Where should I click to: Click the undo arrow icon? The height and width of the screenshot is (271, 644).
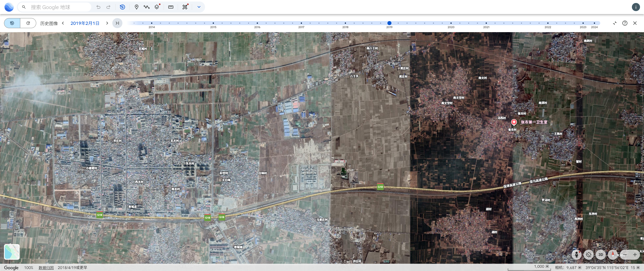click(98, 7)
